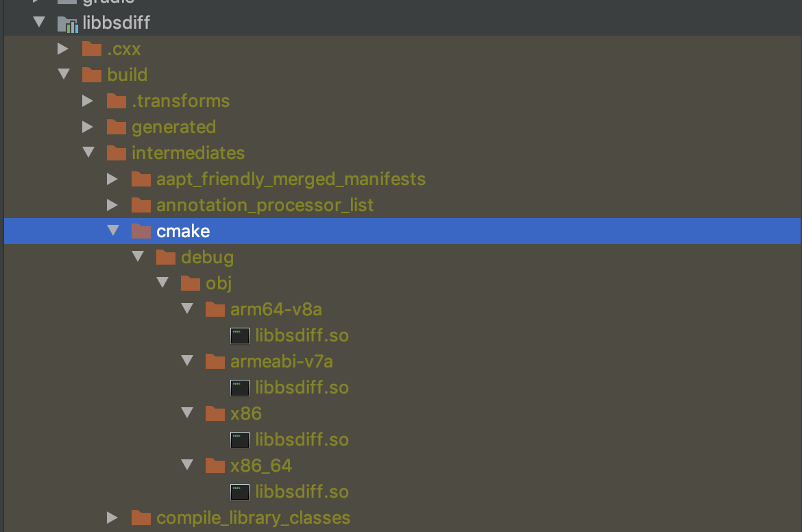Expand the annotation_processor_list node

point(113,205)
